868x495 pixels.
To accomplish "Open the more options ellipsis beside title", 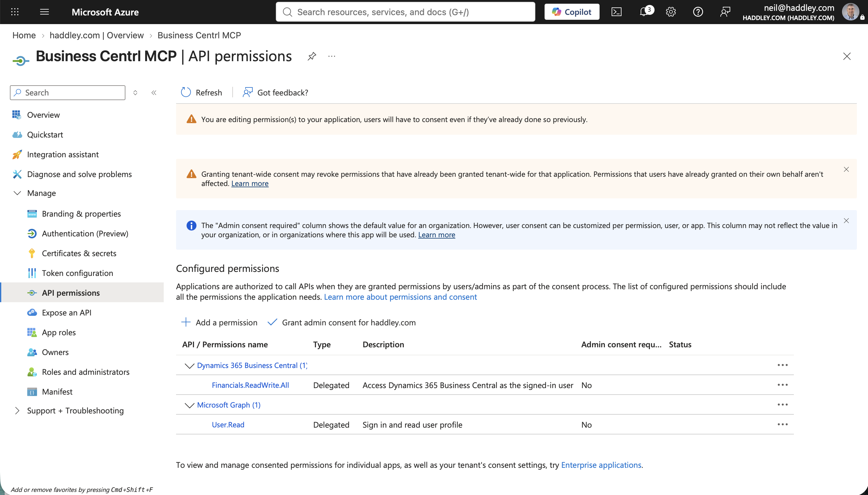I will pyautogui.click(x=332, y=56).
